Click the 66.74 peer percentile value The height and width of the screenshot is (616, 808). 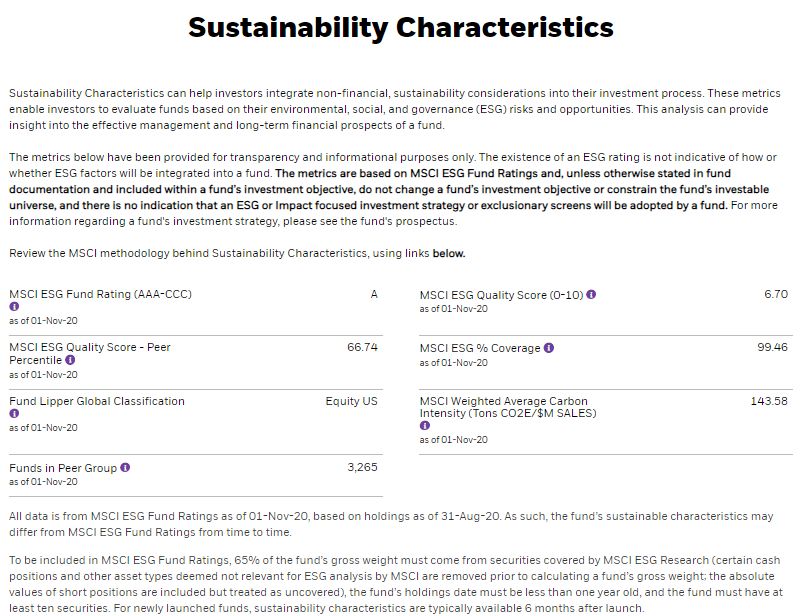362,347
